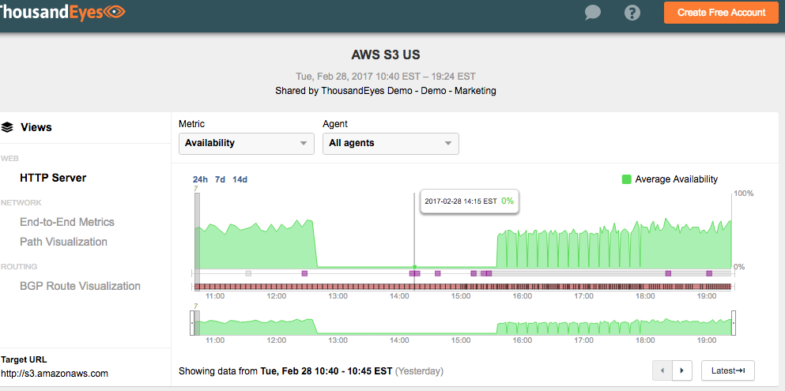Go to previous time interval arrow
785x391 pixels.
point(662,370)
